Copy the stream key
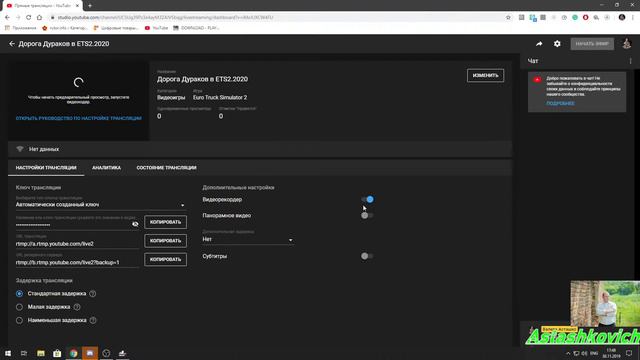640x360 pixels. [x=165, y=222]
